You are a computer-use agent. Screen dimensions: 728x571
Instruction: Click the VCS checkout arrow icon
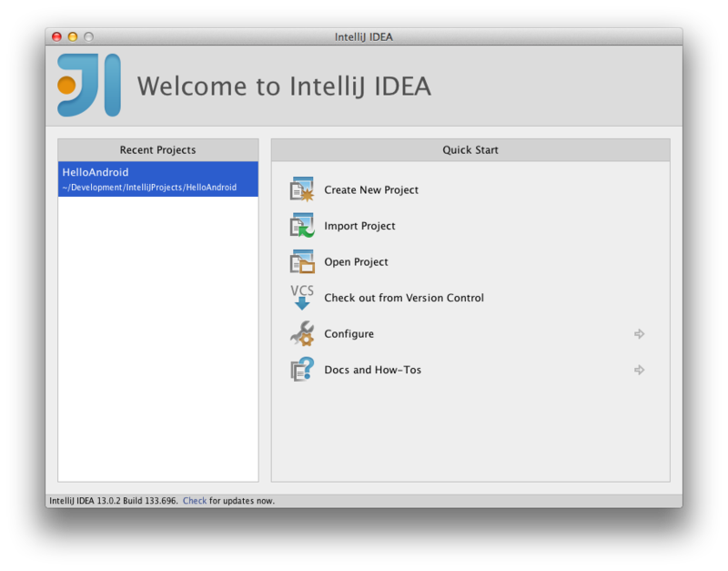click(302, 298)
